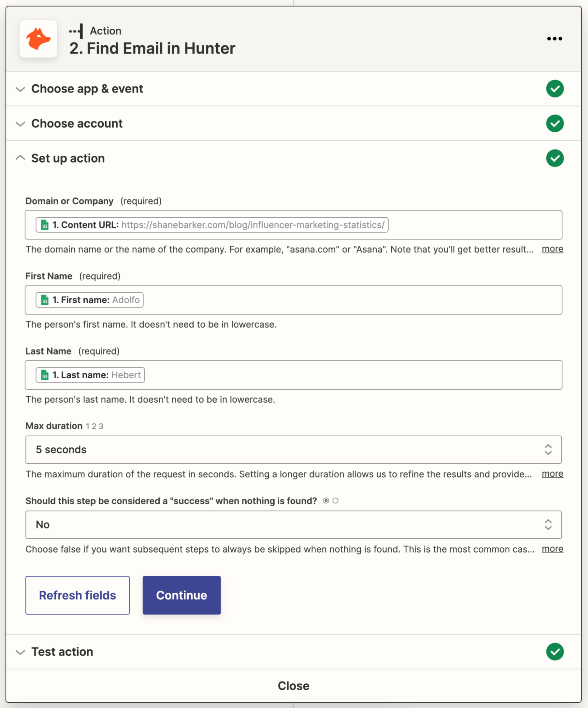Viewport: 588px width, 708px height.
Task: Select the first success radio button
Action: tap(326, 500)
